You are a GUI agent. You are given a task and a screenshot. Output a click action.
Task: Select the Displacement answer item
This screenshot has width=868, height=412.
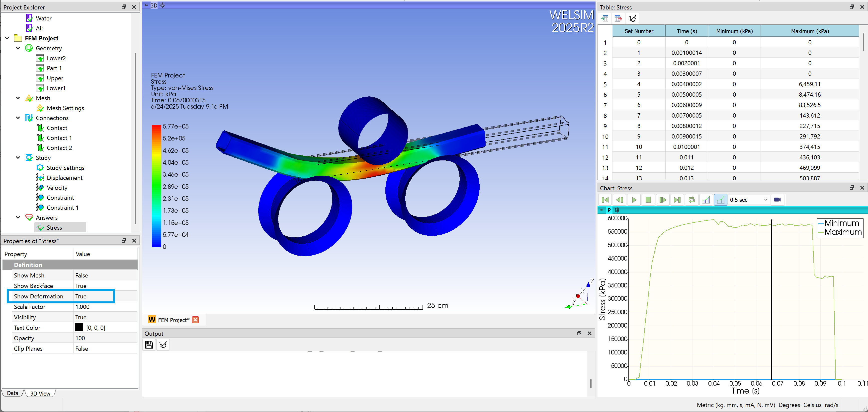(64, 177)
